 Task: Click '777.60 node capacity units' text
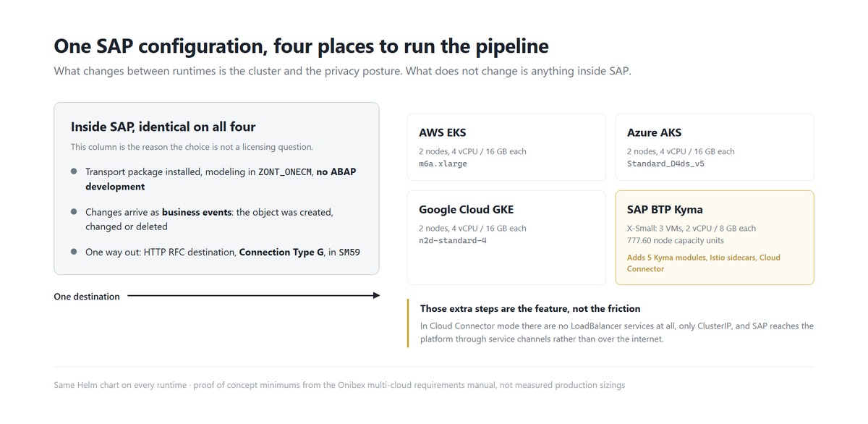[676, 240]
